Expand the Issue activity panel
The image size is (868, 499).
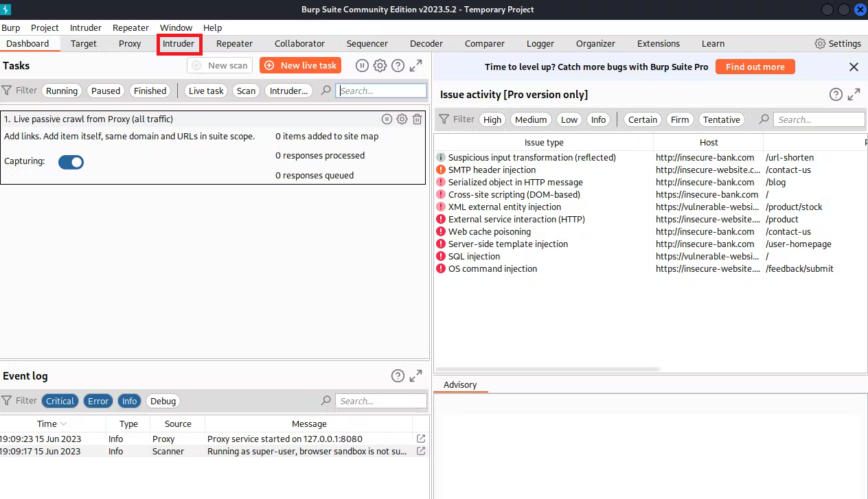[x=854, y=95]
